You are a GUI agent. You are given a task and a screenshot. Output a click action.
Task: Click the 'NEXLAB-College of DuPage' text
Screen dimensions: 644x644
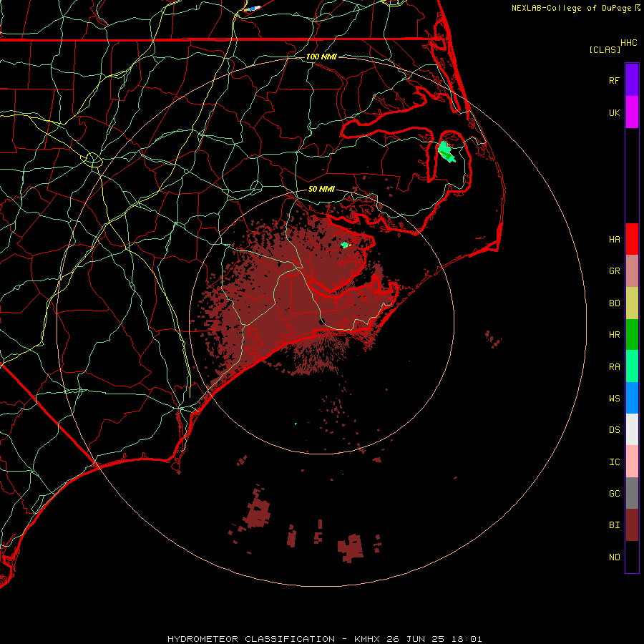pyautogui.click(x=571, y=8)
